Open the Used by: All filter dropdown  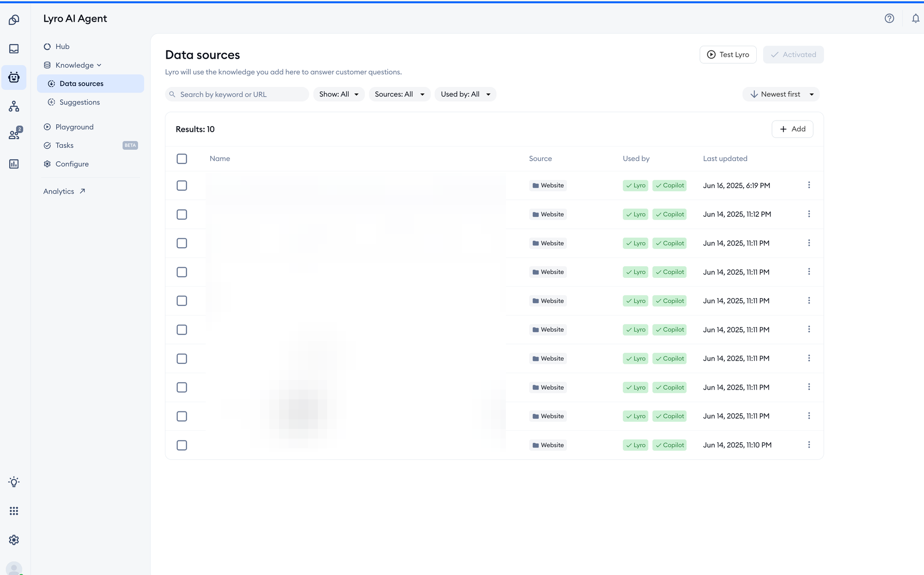(465, 94)
